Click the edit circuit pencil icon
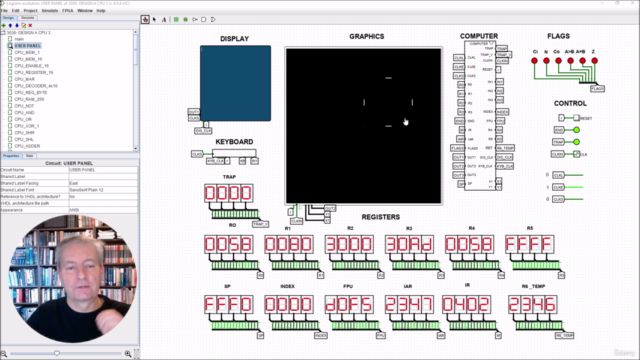This screenshot has width=640, height=360. [24, 25]
